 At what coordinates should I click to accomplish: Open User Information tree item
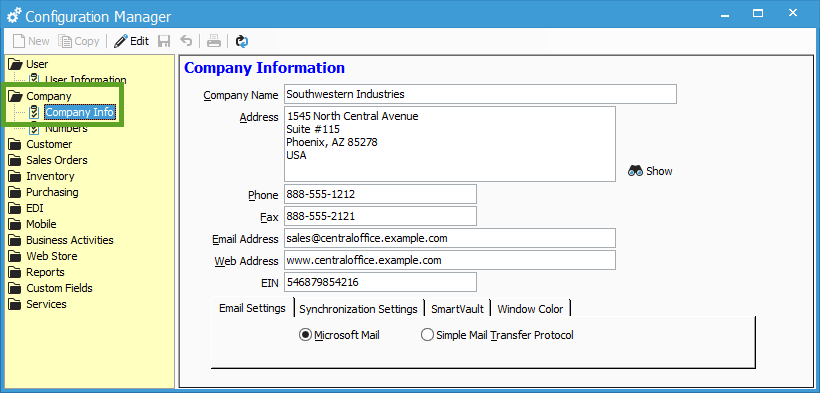(85, 80)
